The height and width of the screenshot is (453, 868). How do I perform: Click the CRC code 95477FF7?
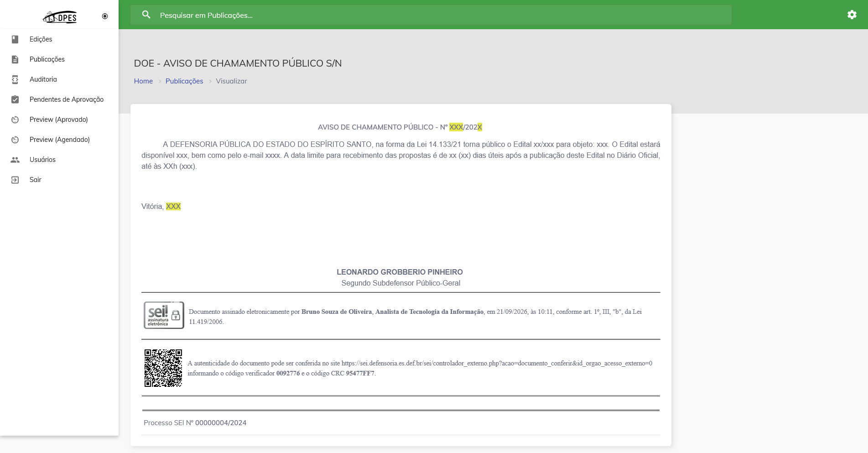[x=360, y=374]
